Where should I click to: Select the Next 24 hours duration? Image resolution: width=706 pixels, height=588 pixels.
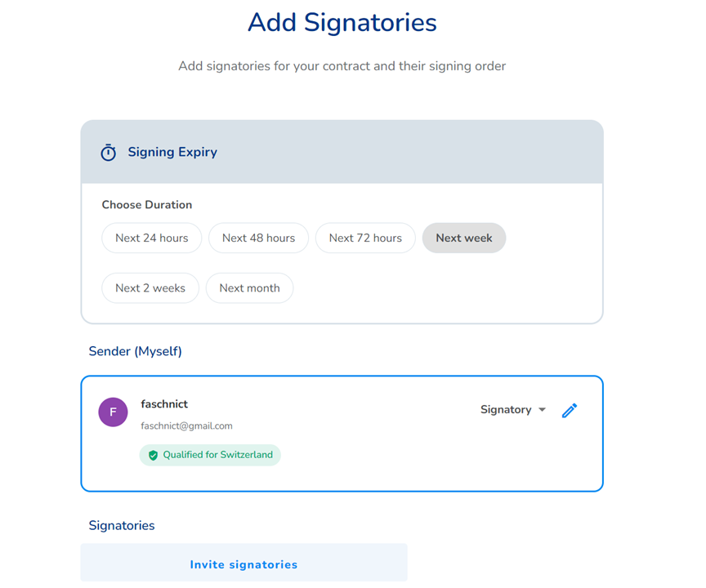click(152, 238)
